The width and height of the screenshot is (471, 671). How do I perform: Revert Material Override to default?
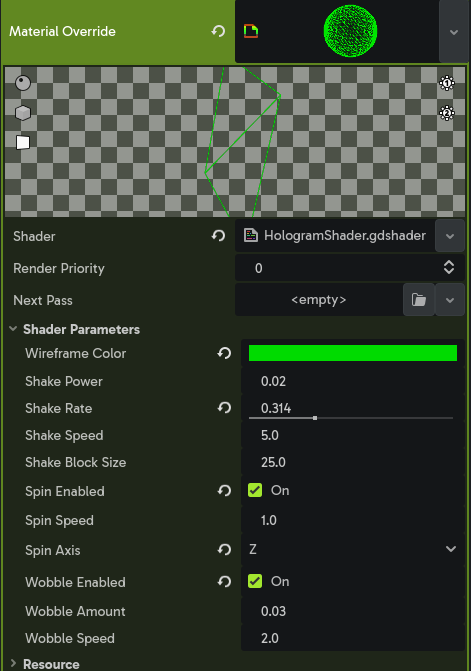(219, 31)
